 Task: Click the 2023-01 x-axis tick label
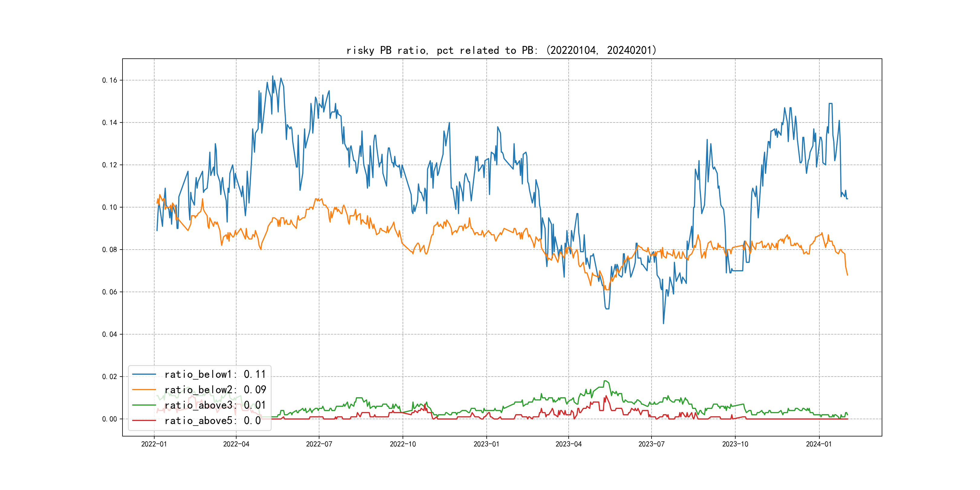486,444
